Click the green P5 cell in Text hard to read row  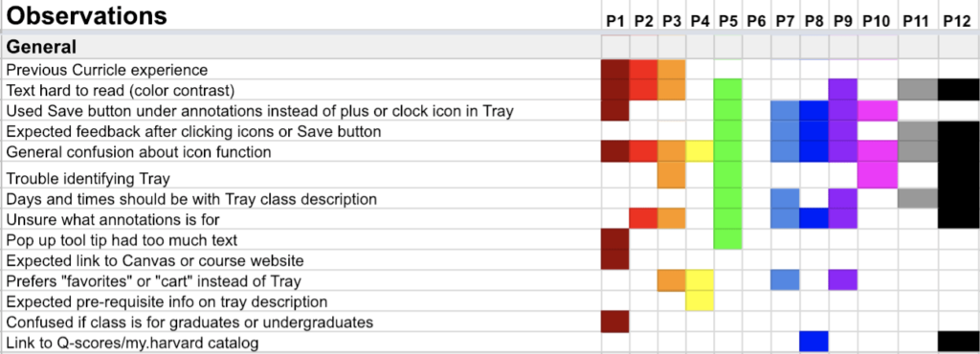728,89
